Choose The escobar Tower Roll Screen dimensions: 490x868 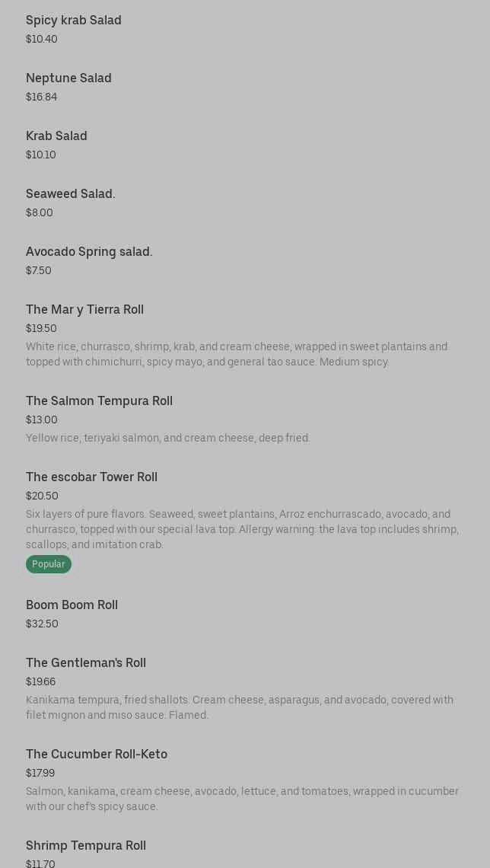91,477
